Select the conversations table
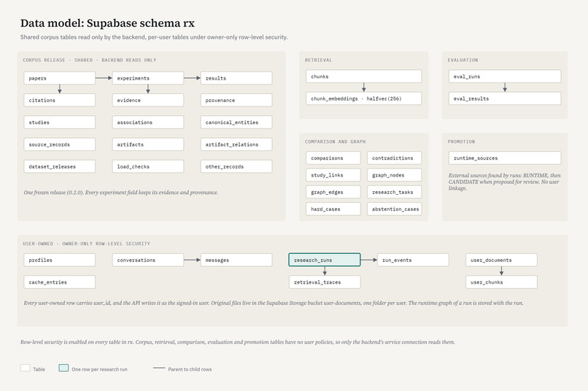 click(148, 260)
